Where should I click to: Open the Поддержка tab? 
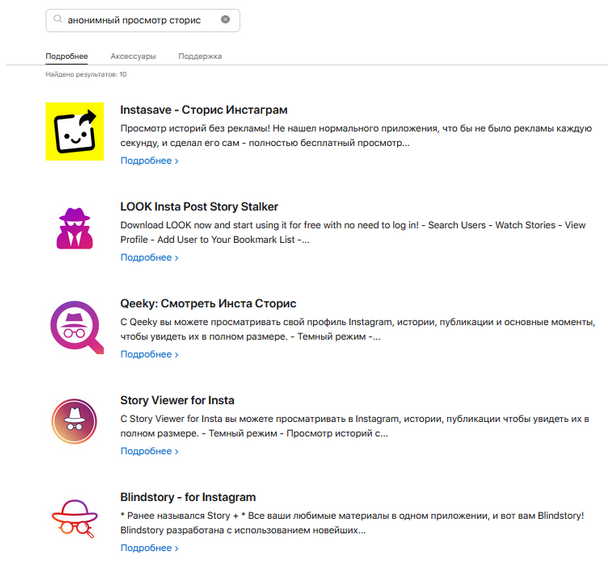(x=200, y=56)
